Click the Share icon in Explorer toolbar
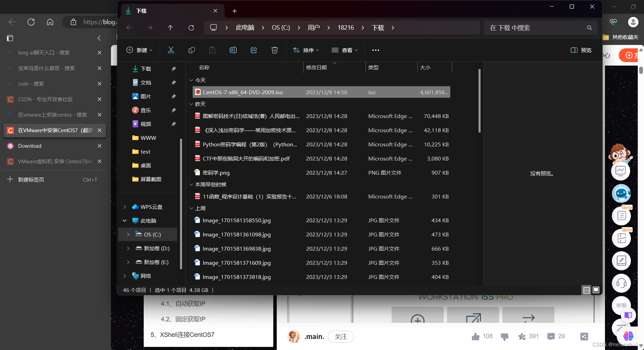The image size is (644, 350). coord(254,50)
